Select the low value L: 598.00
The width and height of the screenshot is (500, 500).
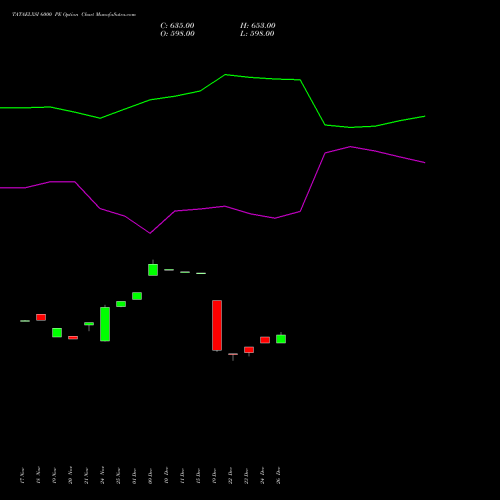257,34
